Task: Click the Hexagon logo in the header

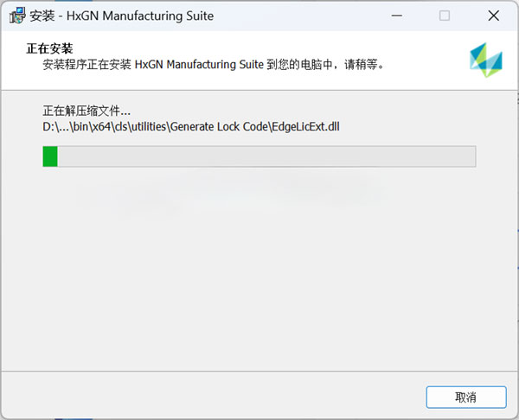Action: tap(486, 60)
